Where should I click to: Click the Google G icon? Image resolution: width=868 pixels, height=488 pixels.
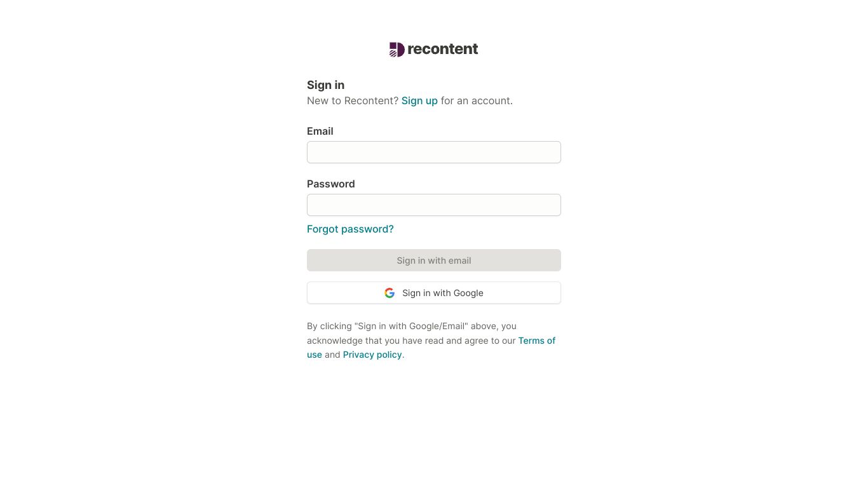tap(390, 293)
